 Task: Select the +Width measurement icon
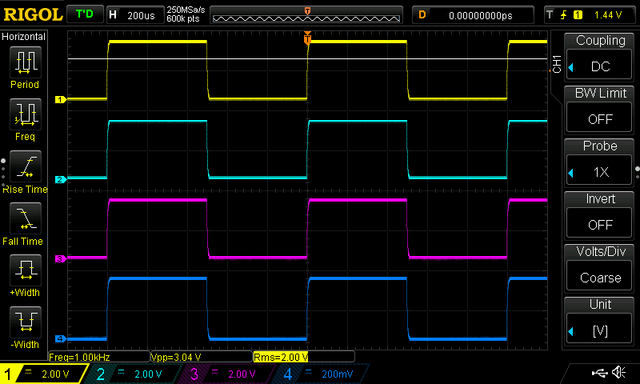pos(25,270)
